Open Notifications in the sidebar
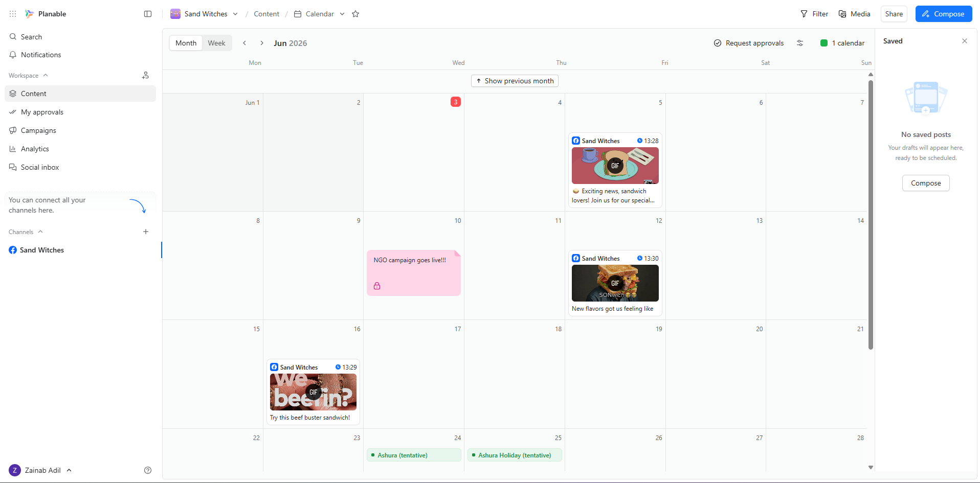 pos(80,55)
